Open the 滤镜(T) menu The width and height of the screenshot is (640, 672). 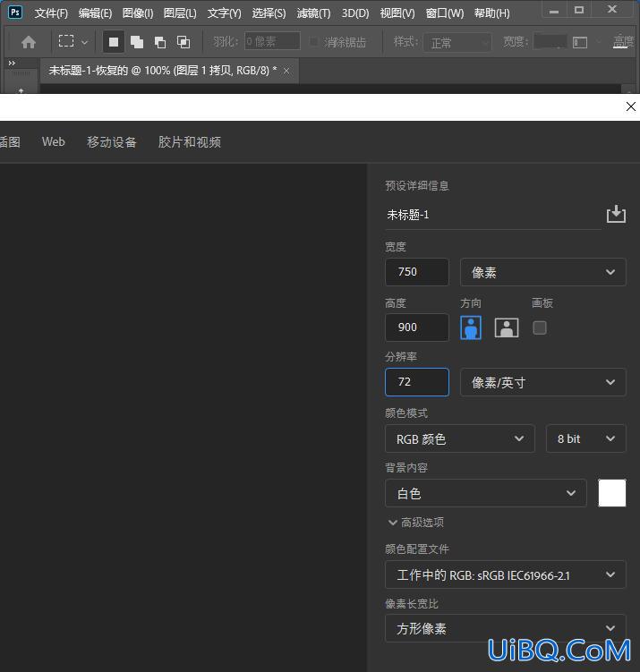coord(314,13)
